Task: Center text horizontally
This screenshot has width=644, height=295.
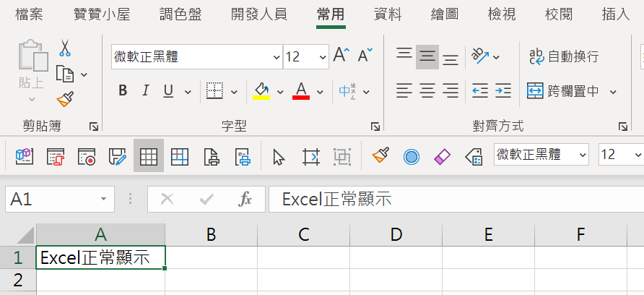Action: [427, 90]
